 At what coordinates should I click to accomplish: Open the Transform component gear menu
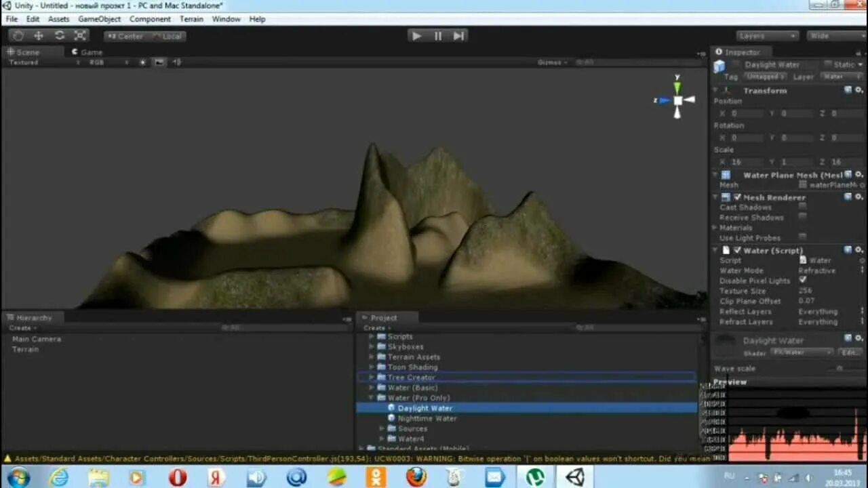(x=858, y=89)
